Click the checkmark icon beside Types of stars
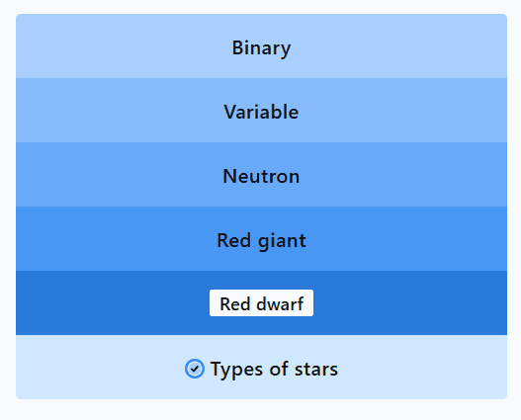This screenshot has width=521, height=420. 195,369
